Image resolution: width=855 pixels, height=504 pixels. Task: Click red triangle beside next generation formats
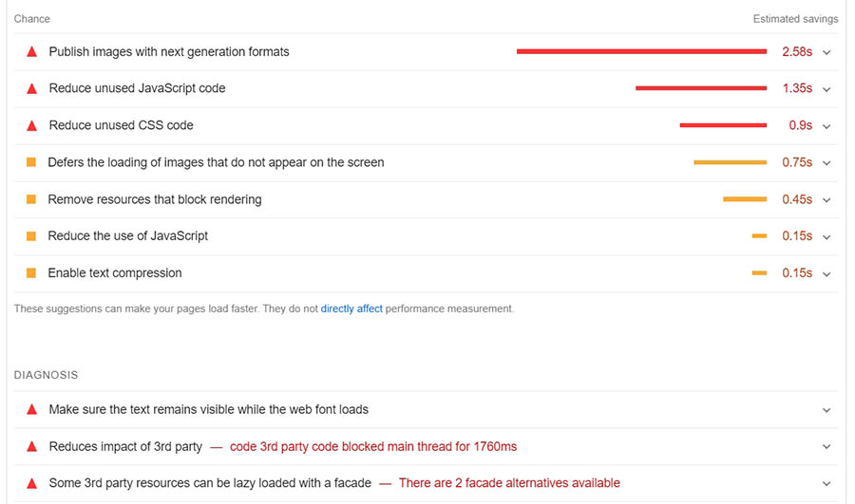coord(31,52)
